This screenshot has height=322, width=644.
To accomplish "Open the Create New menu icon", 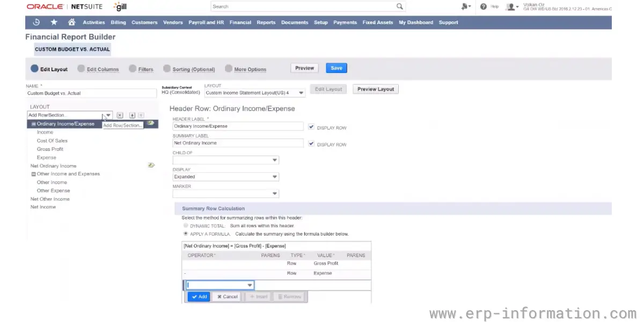I will (465, 6).
